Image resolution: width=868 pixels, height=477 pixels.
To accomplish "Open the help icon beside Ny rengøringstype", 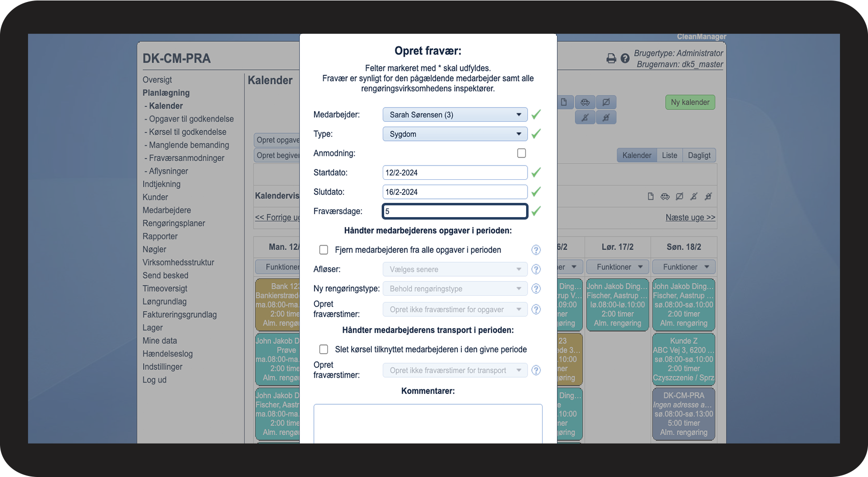I will click(x=536, y=289).
